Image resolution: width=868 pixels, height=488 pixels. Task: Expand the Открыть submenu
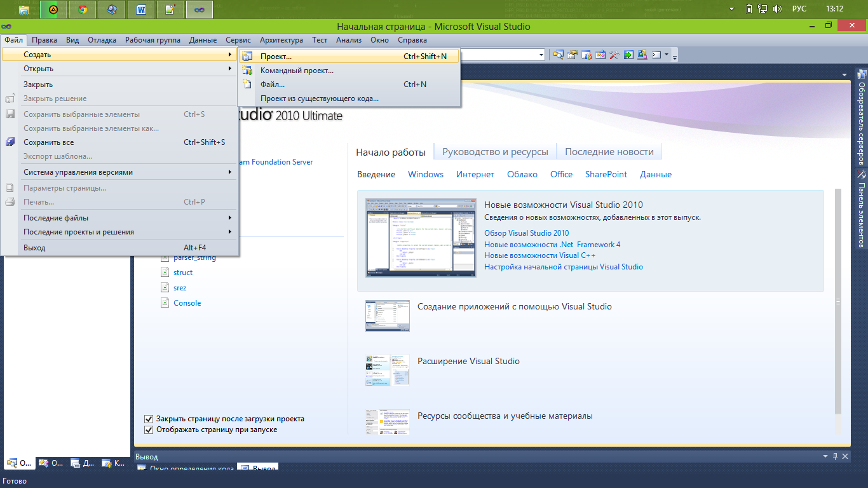point(120,69)
